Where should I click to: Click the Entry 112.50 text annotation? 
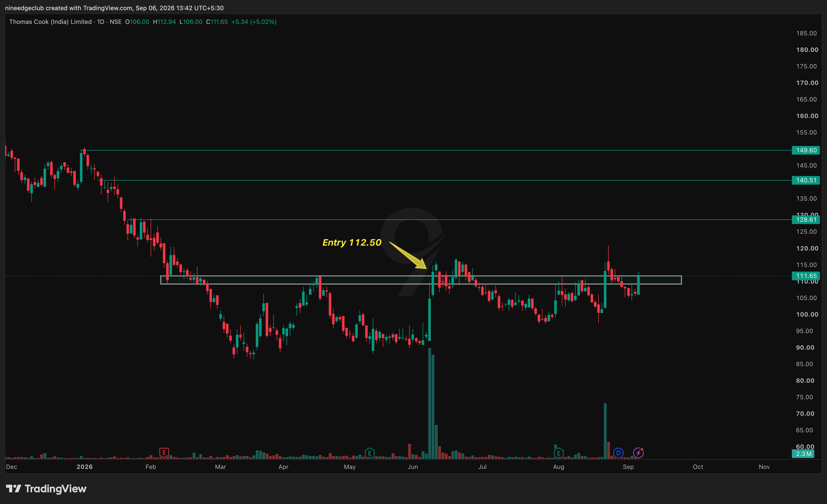(x=352, y=242)
